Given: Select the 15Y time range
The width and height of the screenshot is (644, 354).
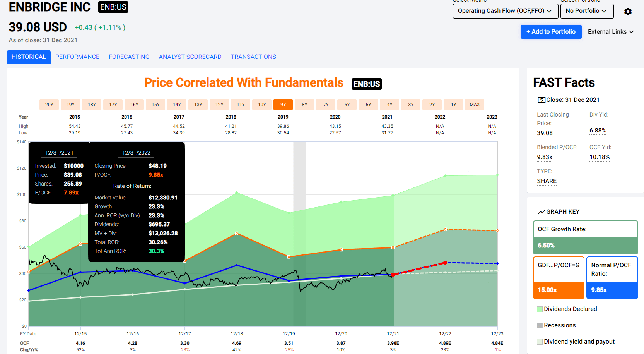Looking at the screenshot, I should coord(155,105).
